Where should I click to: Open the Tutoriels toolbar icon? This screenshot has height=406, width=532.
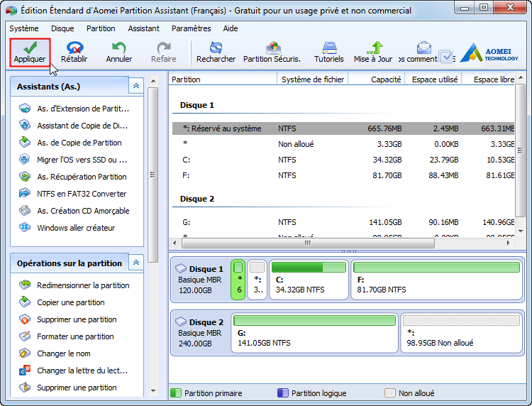click(x=328, y=53)
